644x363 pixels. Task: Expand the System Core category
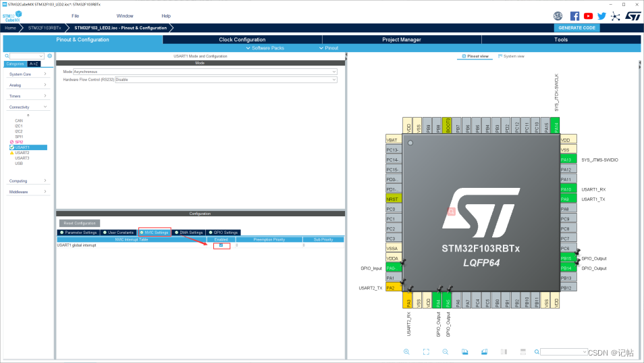[x=28, y=74]
